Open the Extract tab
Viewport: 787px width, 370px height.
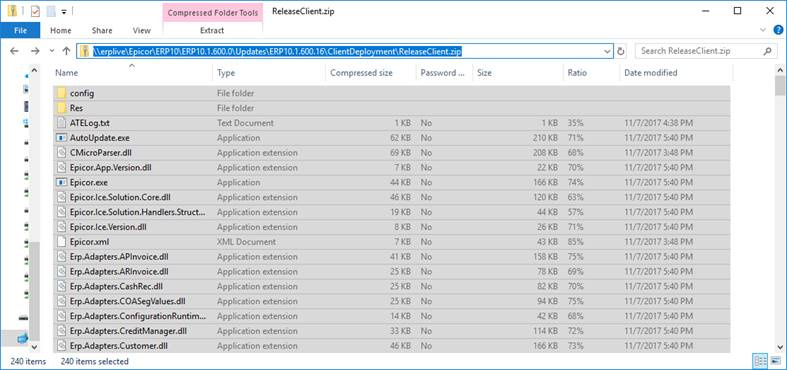(x=212, y=30)
